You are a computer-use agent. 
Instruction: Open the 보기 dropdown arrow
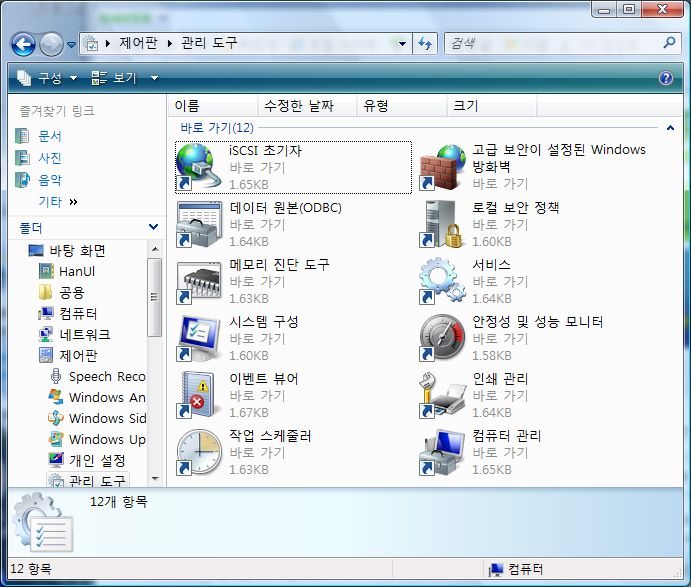click(x=154, y=78)
